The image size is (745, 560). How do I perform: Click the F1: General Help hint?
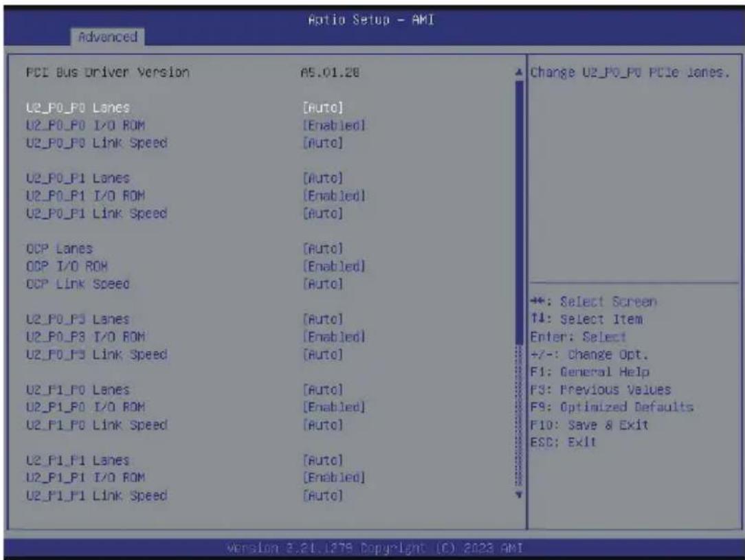(x=590, y=372)
